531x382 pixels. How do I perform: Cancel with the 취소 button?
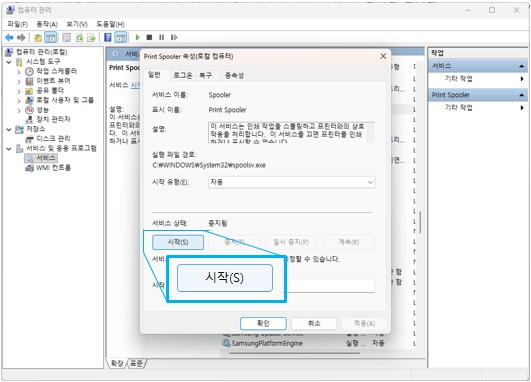pos(314,323)
